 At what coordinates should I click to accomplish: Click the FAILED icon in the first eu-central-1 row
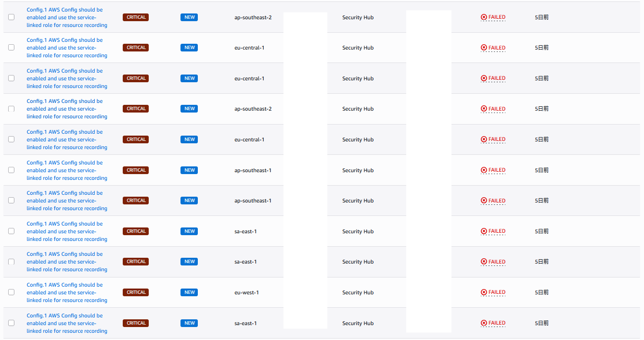[484, 48]
